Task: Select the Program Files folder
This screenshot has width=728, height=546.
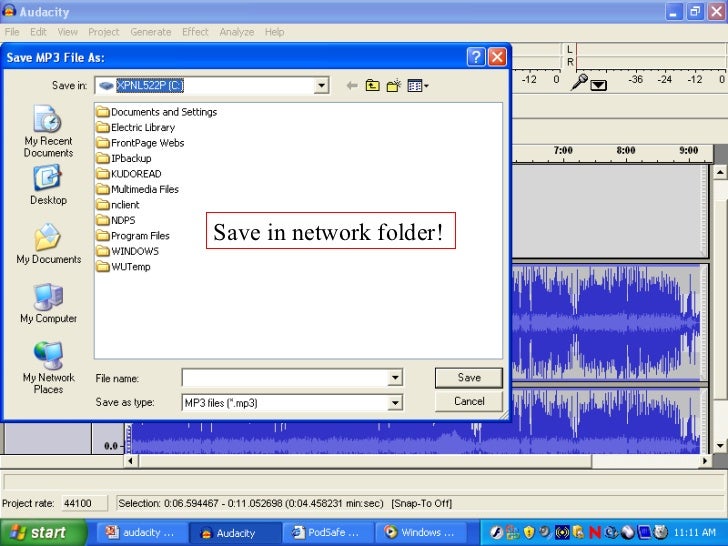Action: click(x=133, y=236)
